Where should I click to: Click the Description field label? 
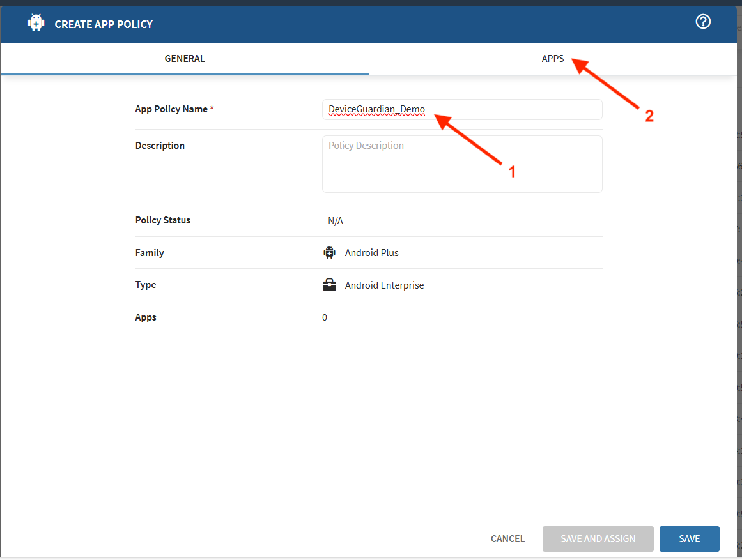coord(160,146)
